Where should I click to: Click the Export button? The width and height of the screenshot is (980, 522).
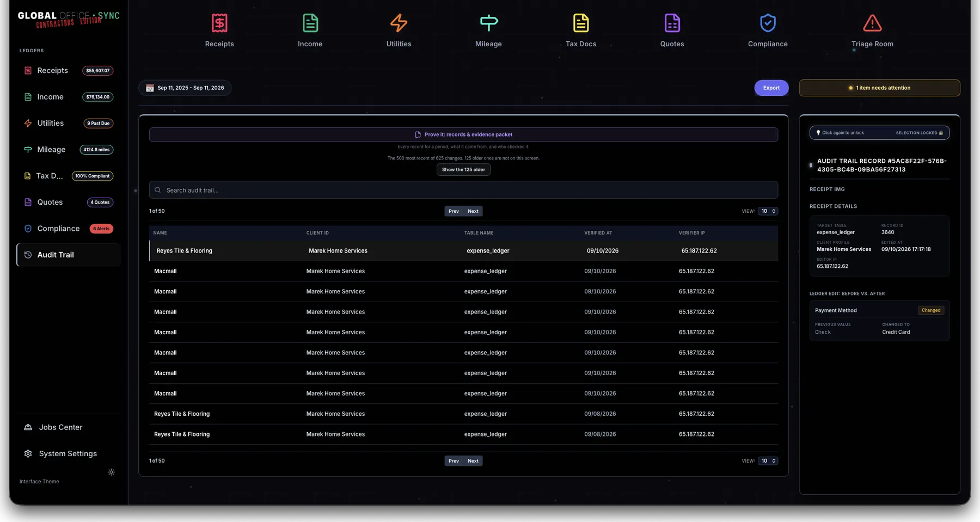coord(771,88)
